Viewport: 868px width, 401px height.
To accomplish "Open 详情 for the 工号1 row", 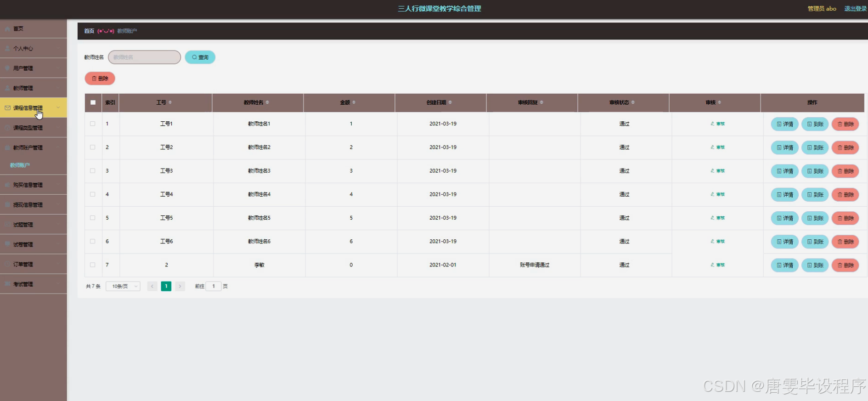I will (784, 124).
